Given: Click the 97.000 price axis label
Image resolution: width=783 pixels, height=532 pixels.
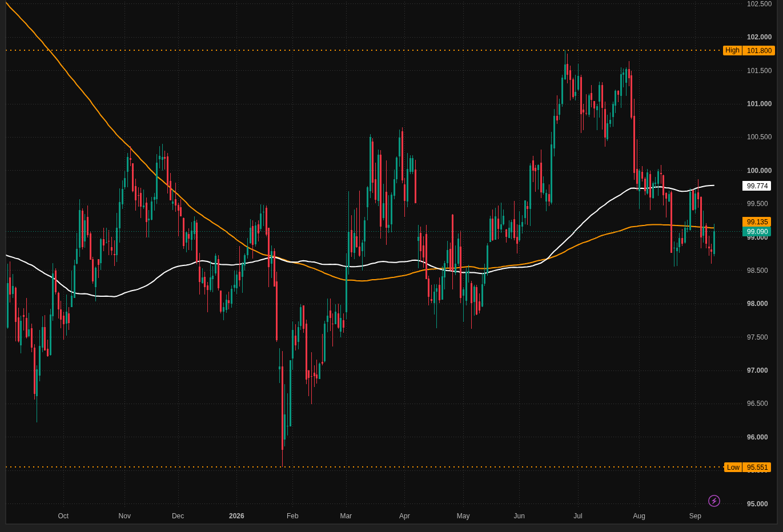Looking at the screenshot, I should click(x=757, y=370).
